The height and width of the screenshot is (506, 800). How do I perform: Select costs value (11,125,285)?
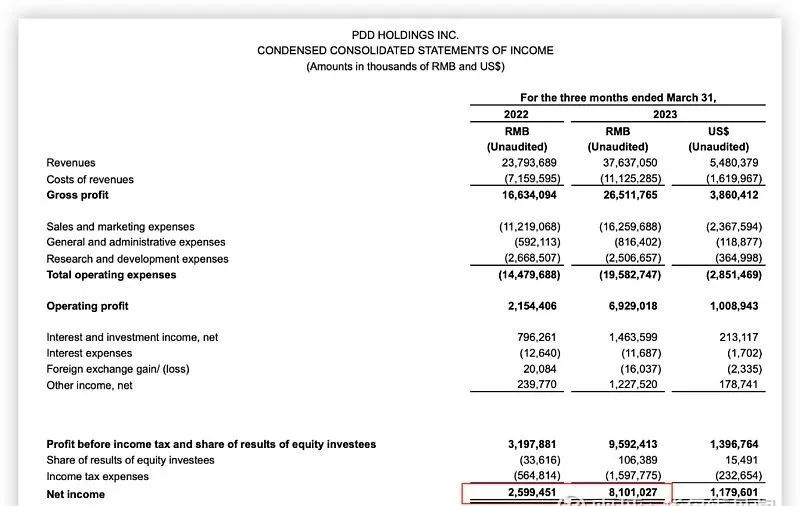click(631, 179)
